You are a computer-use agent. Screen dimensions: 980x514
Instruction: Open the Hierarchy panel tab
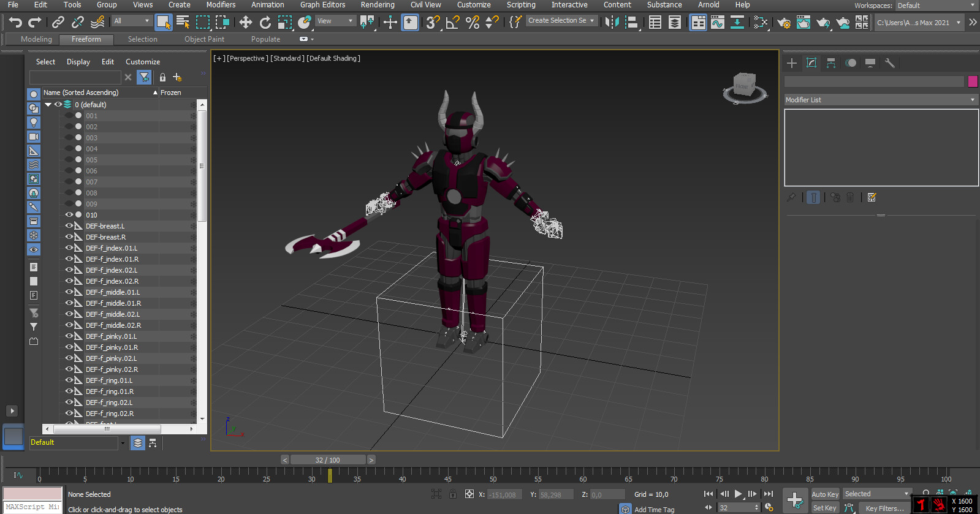click(x=831, y=63)
